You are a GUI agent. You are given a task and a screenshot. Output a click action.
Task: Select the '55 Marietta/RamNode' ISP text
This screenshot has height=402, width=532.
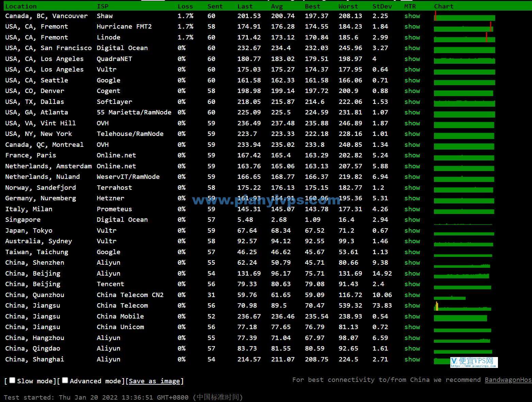click(x=134, y=112)
